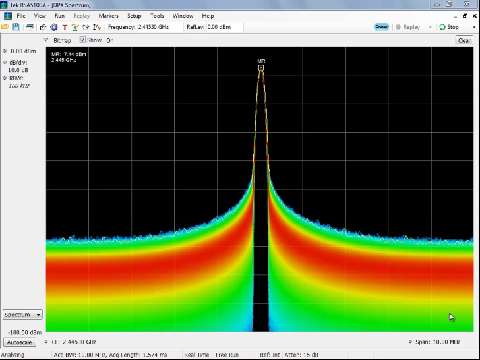Screen dimensions: 480x360
Task: Open the Setup menu
Action: click(x=134, y=16)
